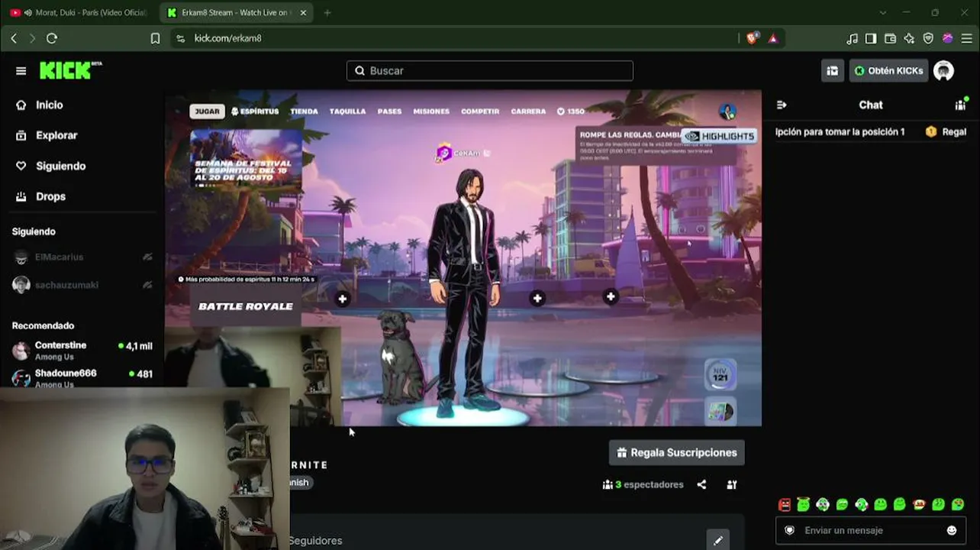Open a new browser tab
The image size is (980, 550).
tap(327, 13)
